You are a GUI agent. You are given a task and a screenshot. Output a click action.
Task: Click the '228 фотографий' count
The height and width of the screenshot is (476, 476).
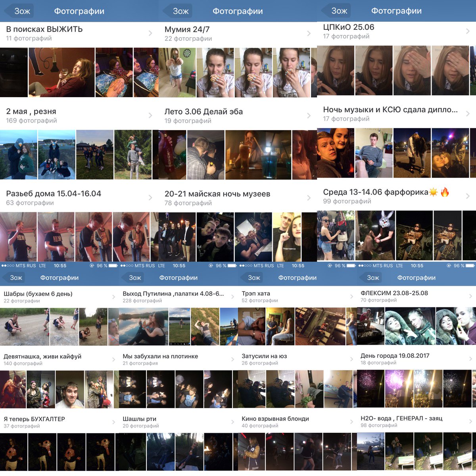click(142, 301)
